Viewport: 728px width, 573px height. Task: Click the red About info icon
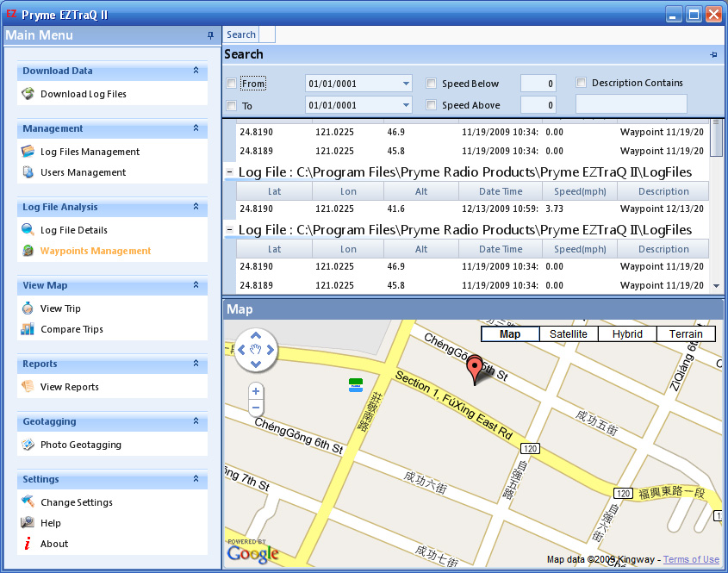(x=28, y=544)
